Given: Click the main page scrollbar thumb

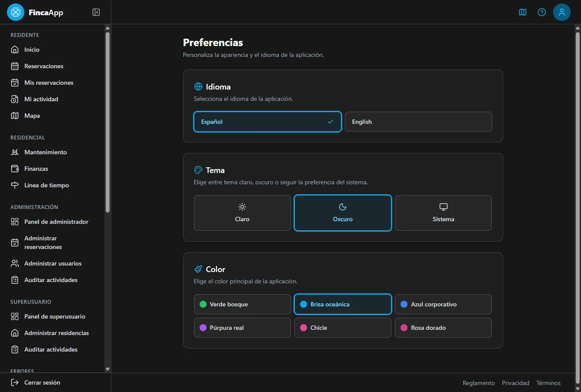Looking at the screenshot, I should click(x=578, y=207).
